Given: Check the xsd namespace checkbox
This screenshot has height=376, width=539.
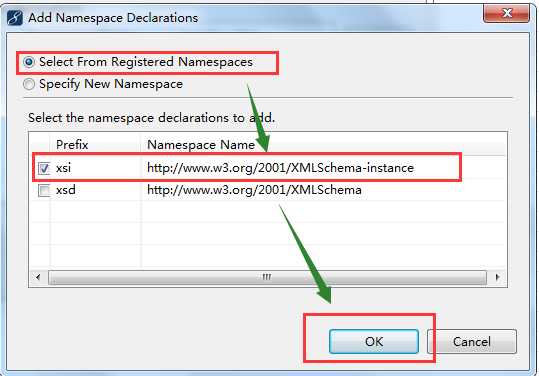Looking at the screenshot, I should [44, 190].
